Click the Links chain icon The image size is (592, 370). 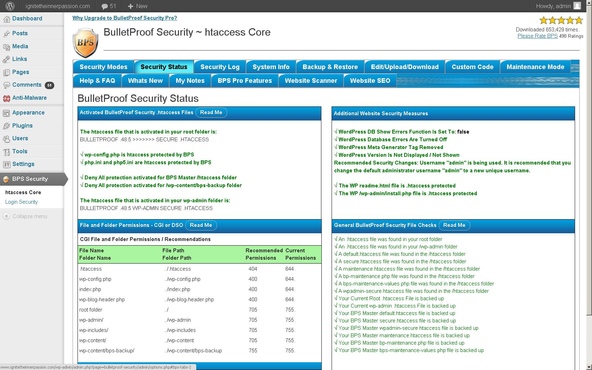6,59
